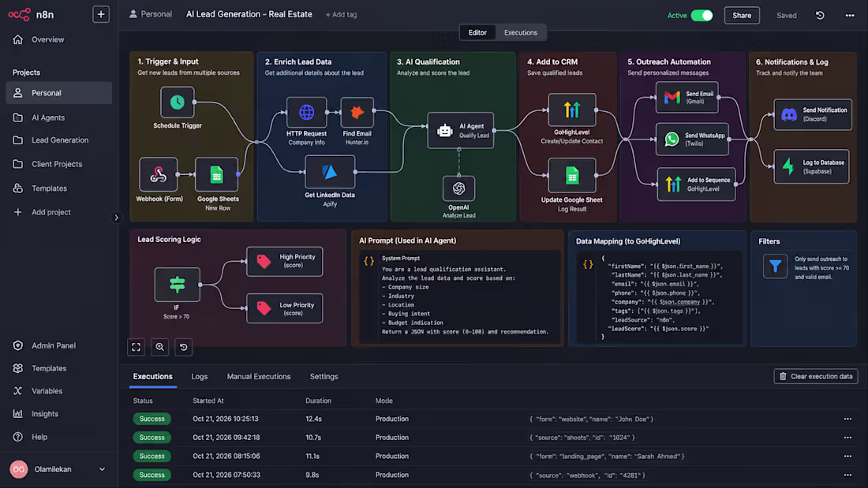
Task: Open the workflow more options menu
Action: [850, 16]
